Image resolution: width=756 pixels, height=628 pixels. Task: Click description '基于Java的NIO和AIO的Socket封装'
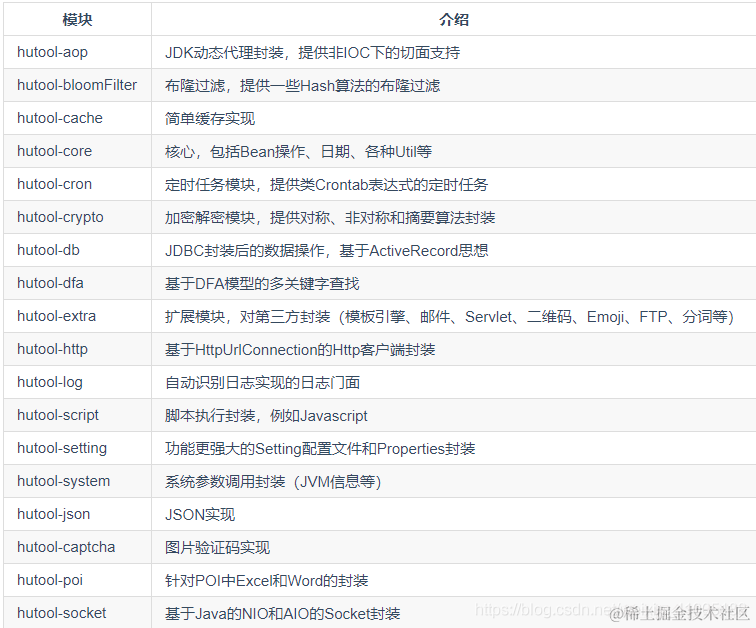(x=283, y=614)
